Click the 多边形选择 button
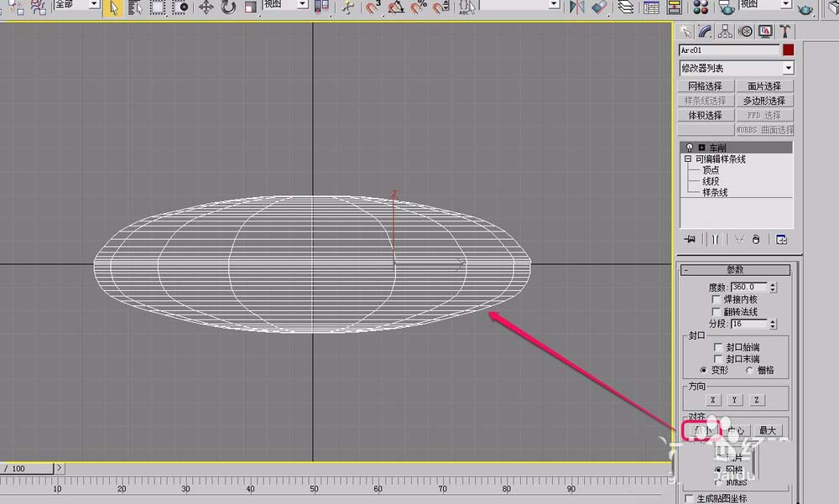 click(764, 101)
